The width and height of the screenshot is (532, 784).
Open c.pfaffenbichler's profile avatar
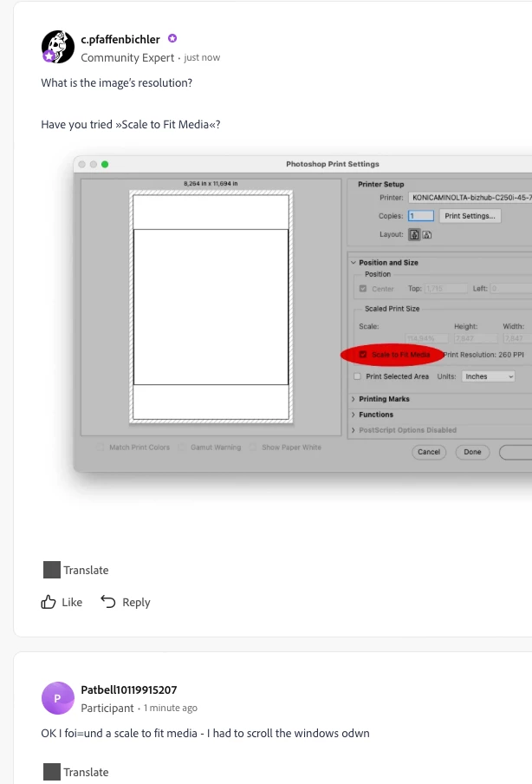(x=57, y=47)
